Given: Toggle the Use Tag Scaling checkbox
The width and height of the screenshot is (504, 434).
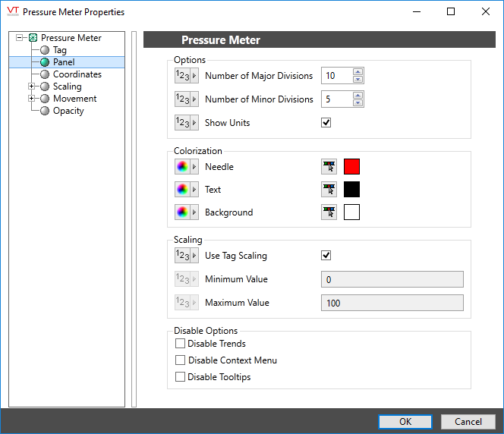Looking at the screenshot, I should point(326,256).
